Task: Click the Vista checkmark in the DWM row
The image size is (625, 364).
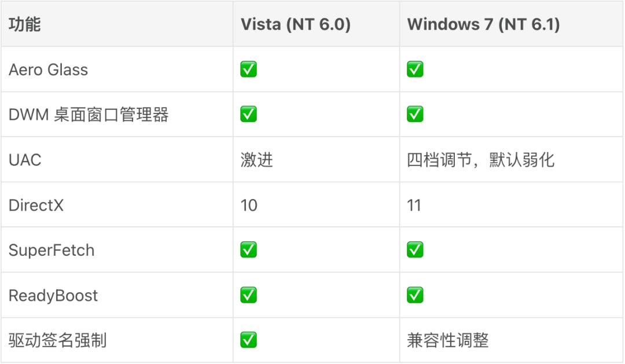Action: [248, 114]
